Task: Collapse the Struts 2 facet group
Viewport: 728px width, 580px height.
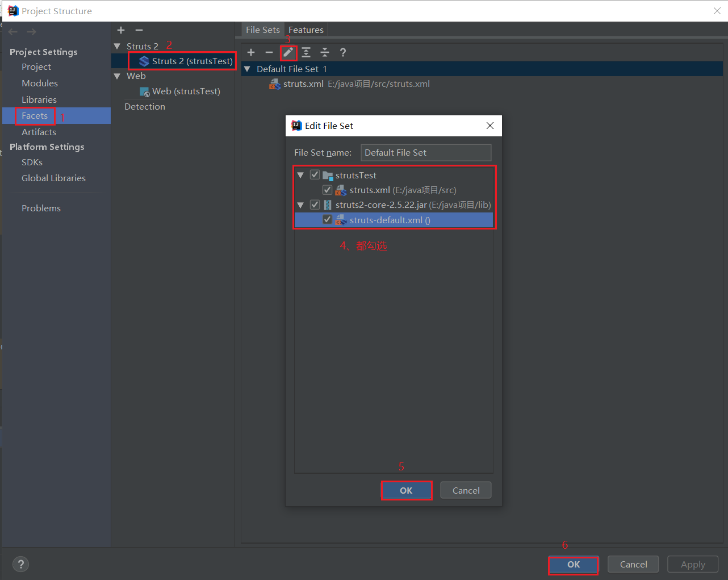Action: point(118,46)
